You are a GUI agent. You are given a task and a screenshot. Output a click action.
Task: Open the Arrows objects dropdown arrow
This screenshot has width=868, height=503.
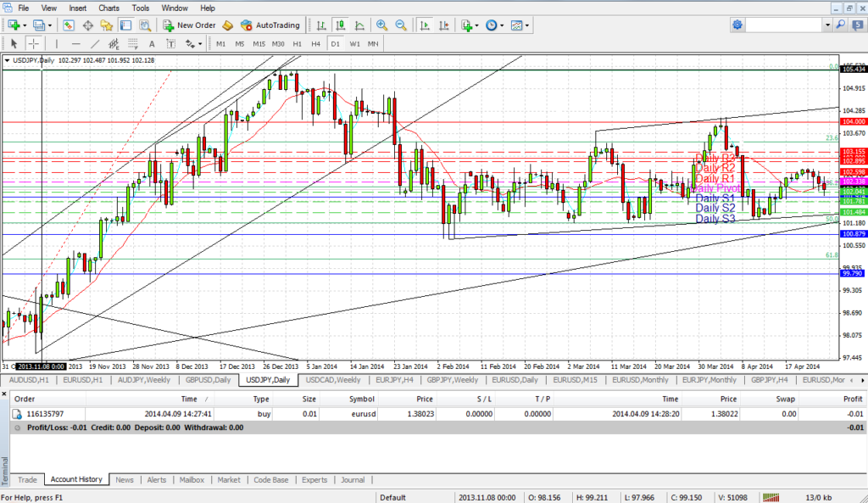point(200,44)
